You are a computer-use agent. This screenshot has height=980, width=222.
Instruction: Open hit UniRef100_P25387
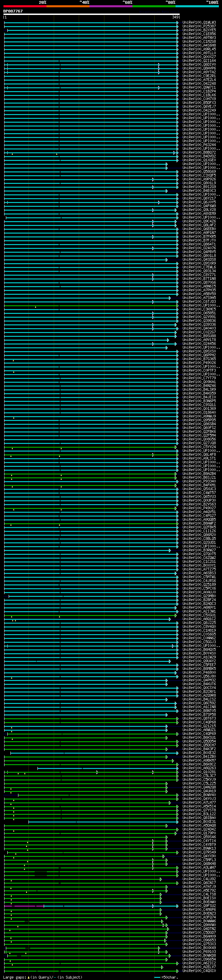199,26
